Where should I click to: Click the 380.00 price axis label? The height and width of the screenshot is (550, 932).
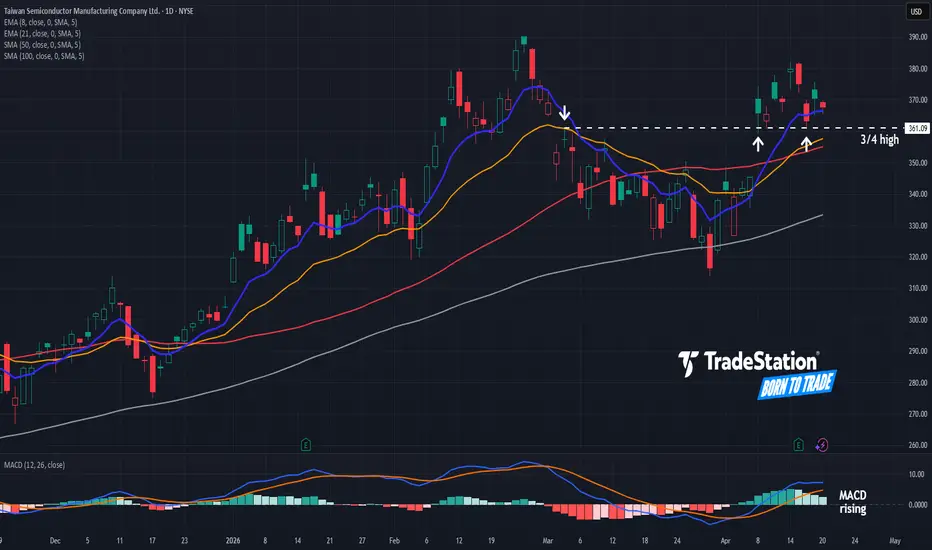tap(918, 68)
